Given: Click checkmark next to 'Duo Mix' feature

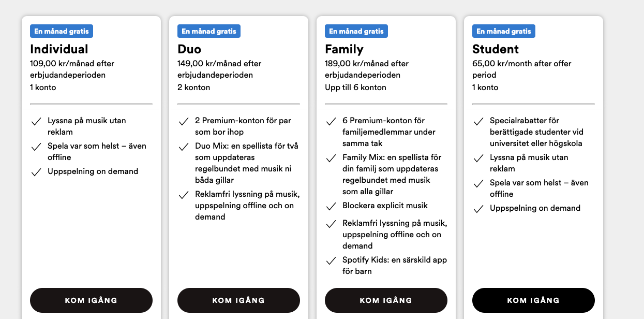Looking at the screenshot, I should point(184,147).
